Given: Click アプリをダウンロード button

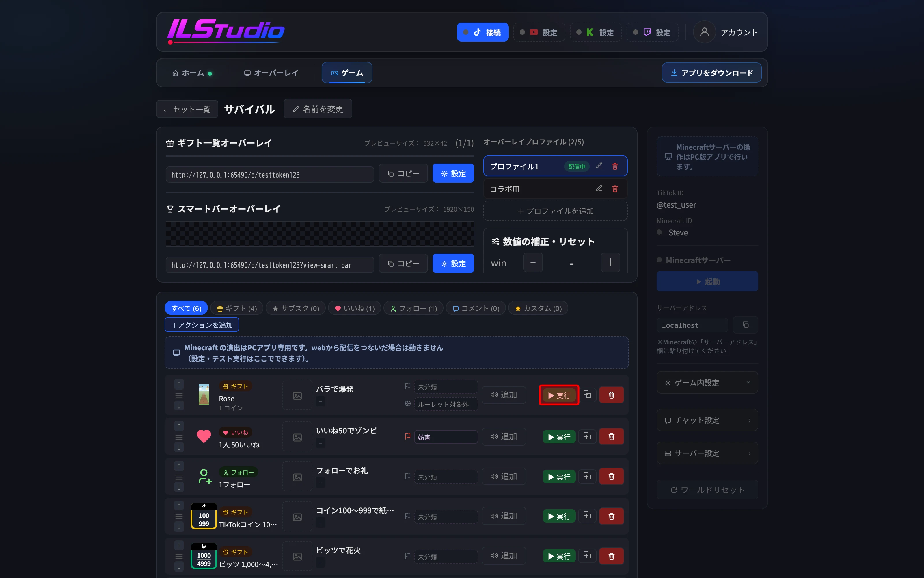Looking at the screenshot, I should pos(711,73).
